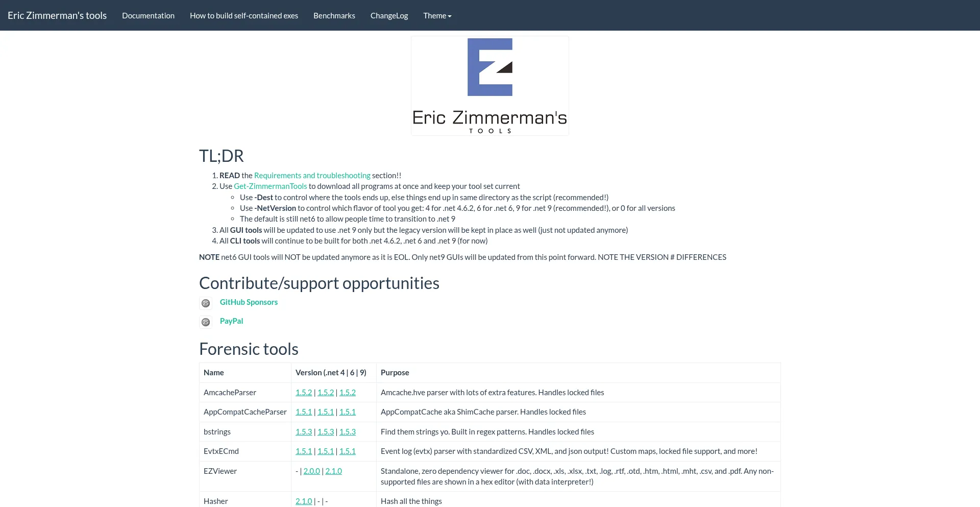Viewport: 980px width, 507px height.
Task: Click the Eric Zimmerman's Tools logo image
Action: (489, 86)
